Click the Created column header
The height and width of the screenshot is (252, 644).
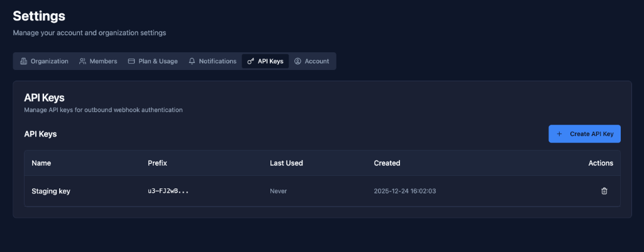pos(387,163)
